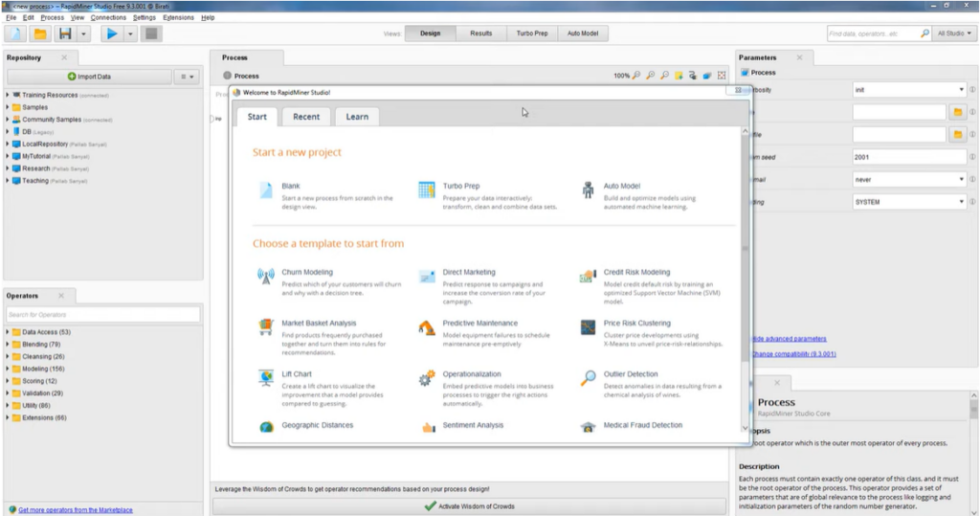Viewport: 980px width, 516px height.
Task: Click the Hide advanced parameters link
Action: (789, 339)
